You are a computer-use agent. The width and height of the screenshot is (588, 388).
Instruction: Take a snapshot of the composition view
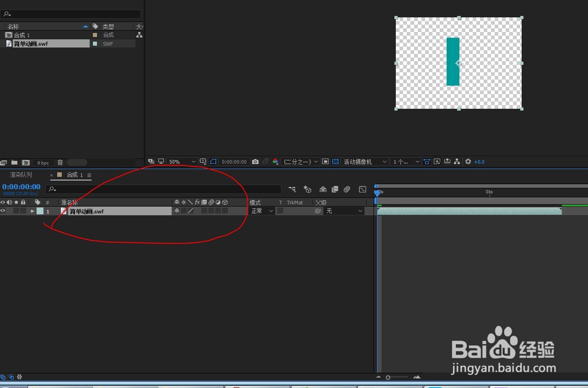(255, 161)
